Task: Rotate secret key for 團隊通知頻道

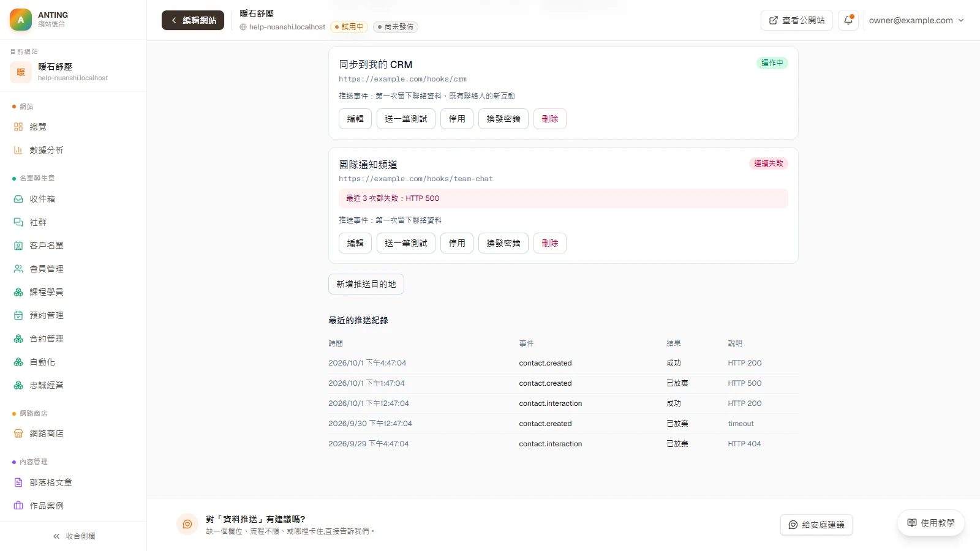Action: click(503, 243)
